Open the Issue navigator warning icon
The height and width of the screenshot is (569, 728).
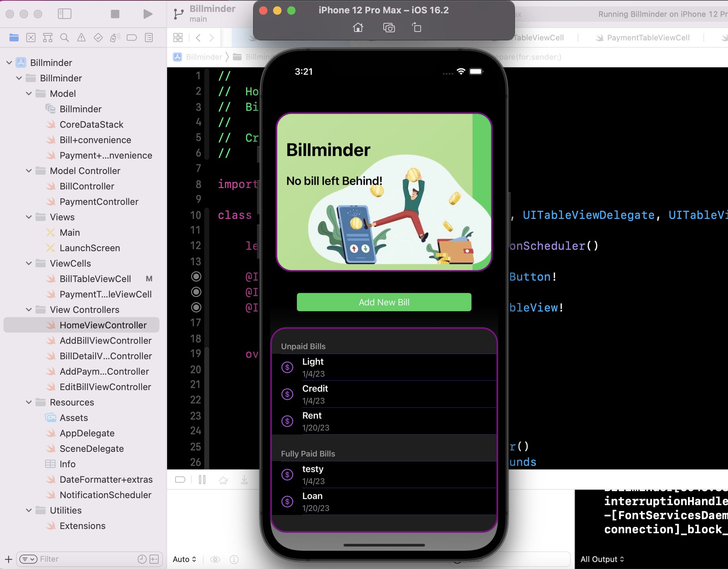[x=81, y=38]
